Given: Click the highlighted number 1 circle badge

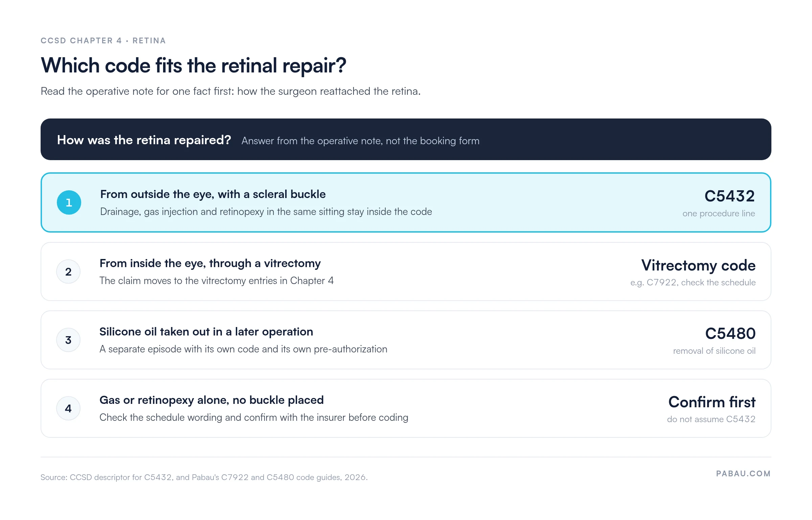Looking at the screenshot, I should (x=69, y=202).
